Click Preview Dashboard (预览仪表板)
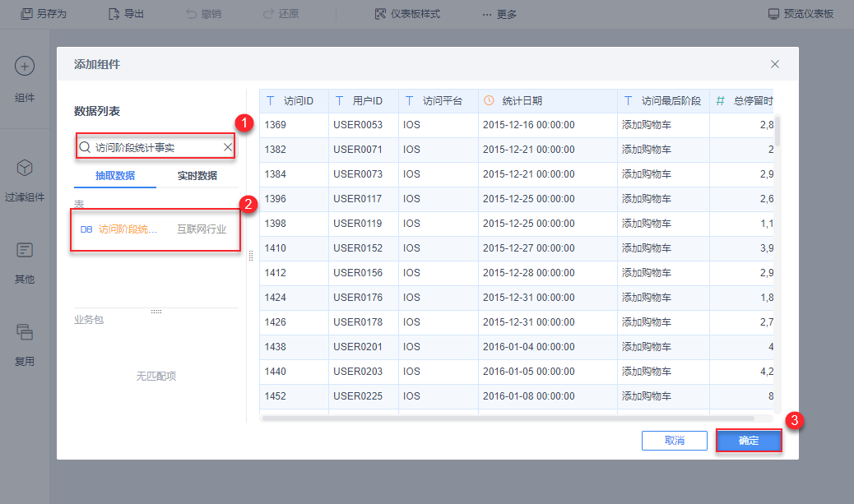 point(801,14)
